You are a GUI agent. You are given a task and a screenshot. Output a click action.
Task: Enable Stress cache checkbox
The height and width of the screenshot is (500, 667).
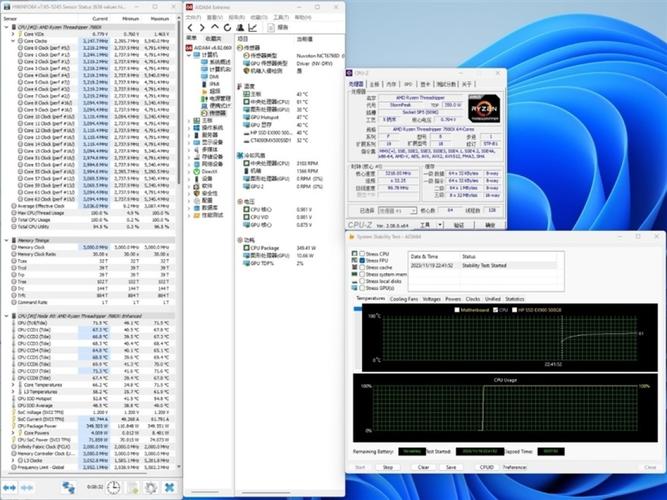[x=362, y=267]
